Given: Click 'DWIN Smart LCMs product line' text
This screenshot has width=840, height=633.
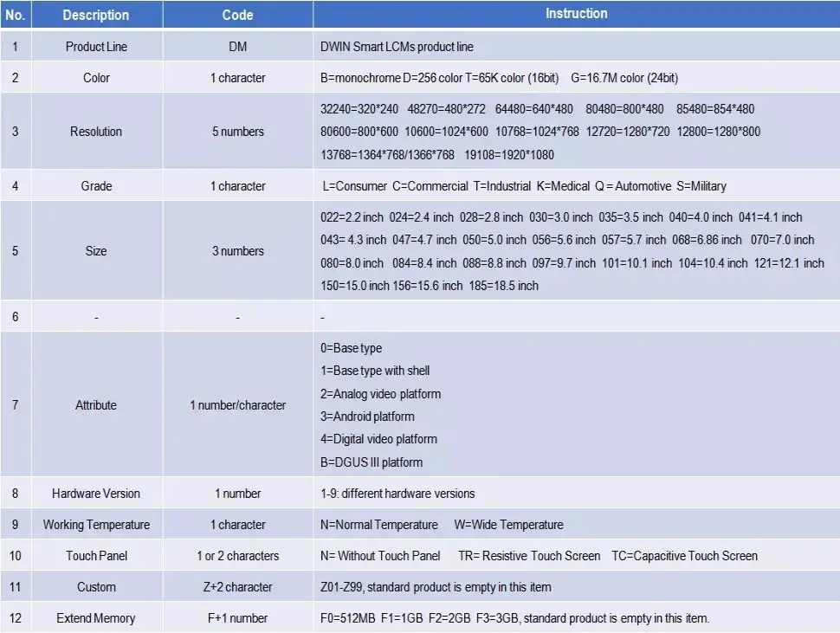Looking at the screenshot, I should [397, 47].
